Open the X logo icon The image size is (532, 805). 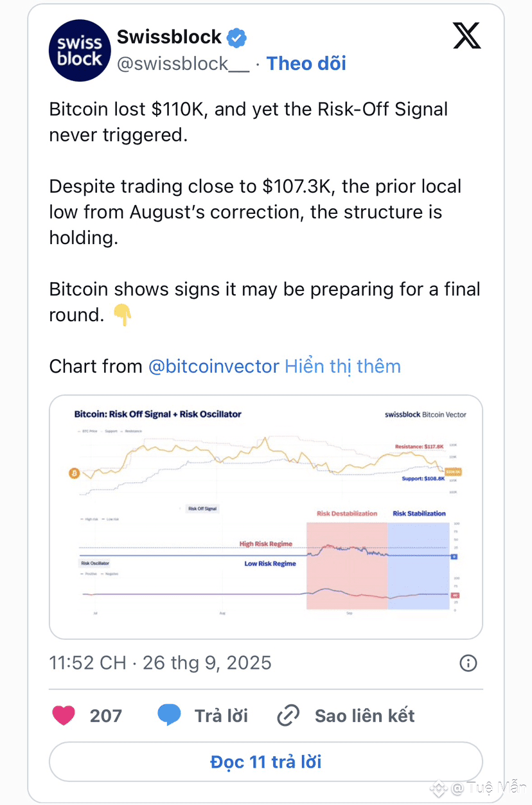467,37
